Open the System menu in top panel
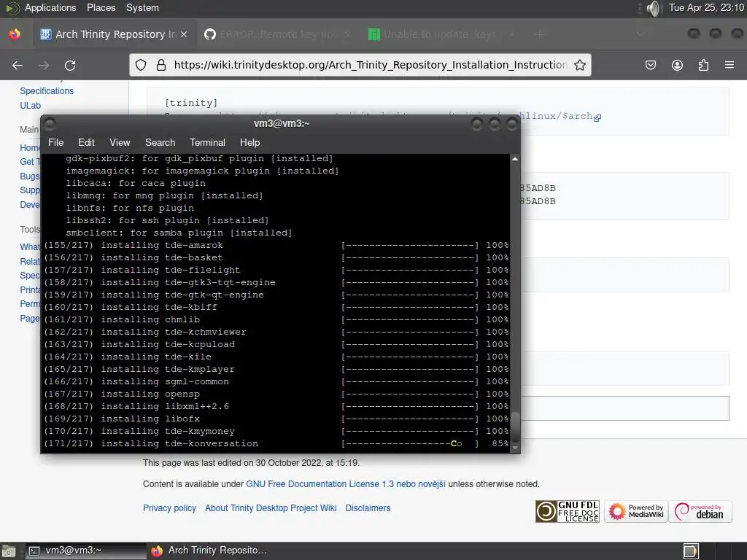Viewport: 747px width, 560px height. [x=142, y=7]
